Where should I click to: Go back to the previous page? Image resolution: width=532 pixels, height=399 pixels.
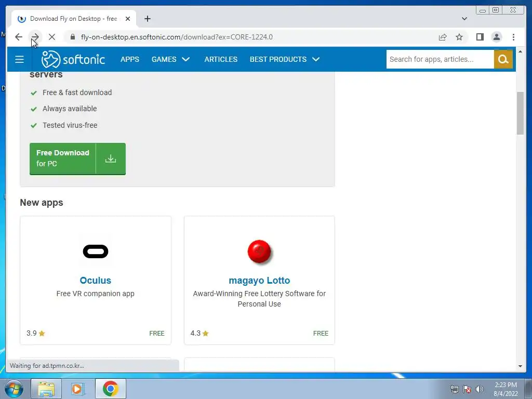point(19,37)
